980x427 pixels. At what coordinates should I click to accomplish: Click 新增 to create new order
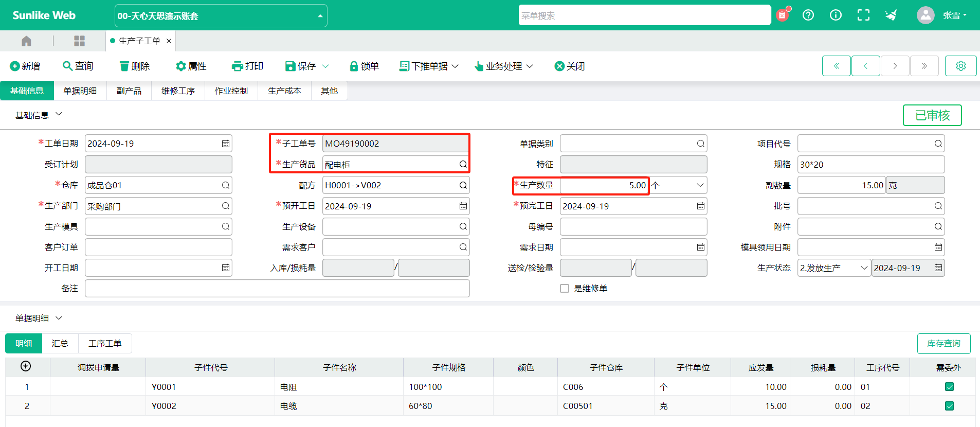coord(25,66)
